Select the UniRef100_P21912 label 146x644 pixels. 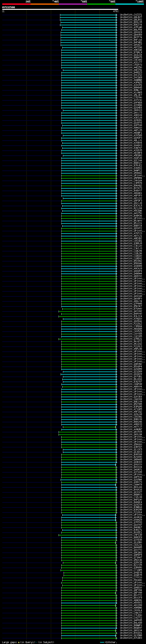(x=131, y=324)
